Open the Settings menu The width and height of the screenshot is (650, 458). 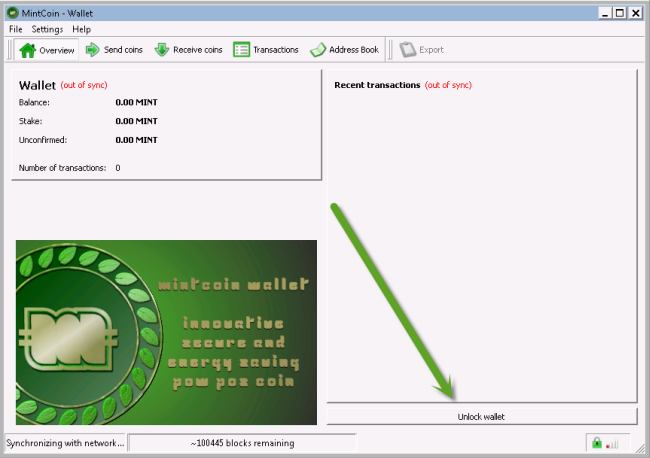47,29
